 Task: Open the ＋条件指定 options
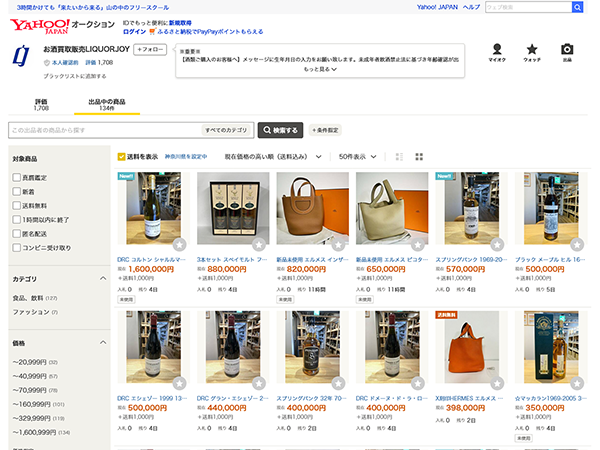coord(325,130)
